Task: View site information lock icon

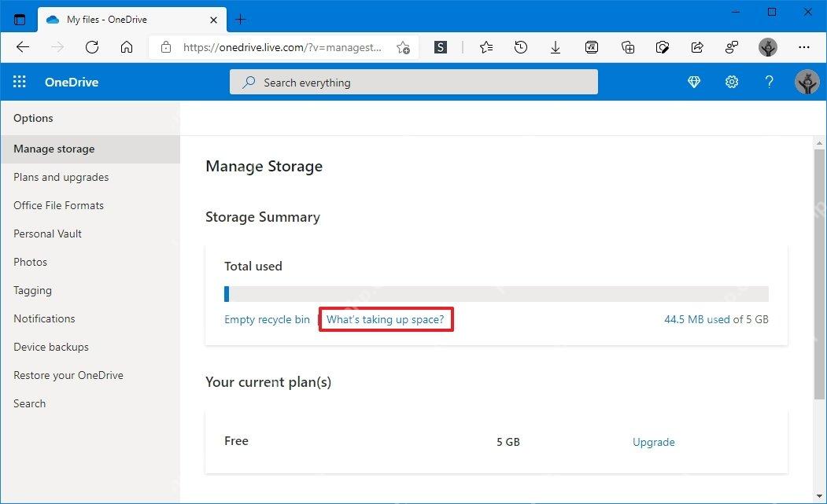Action: 165,47
